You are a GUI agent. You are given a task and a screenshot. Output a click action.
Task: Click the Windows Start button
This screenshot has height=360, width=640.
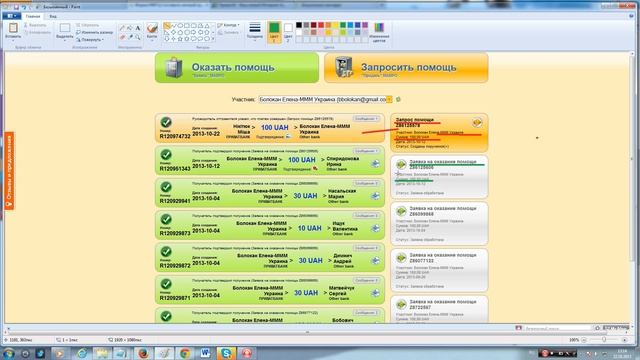(8, 353)
